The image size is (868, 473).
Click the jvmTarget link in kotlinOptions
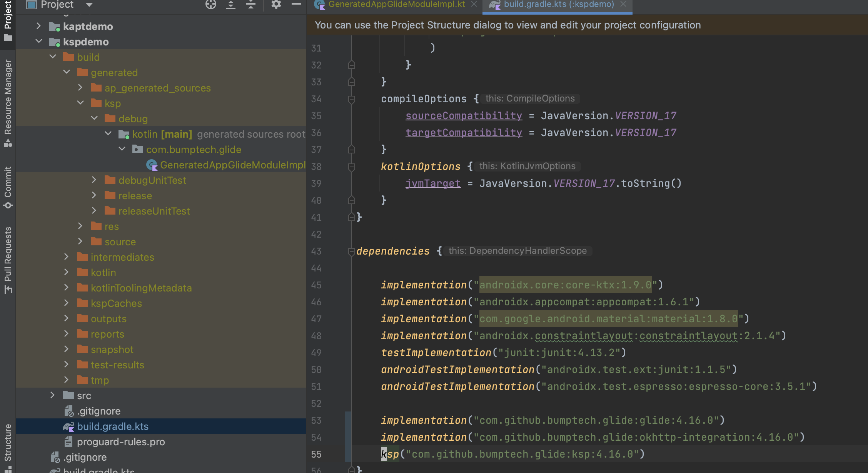point(433,183)
